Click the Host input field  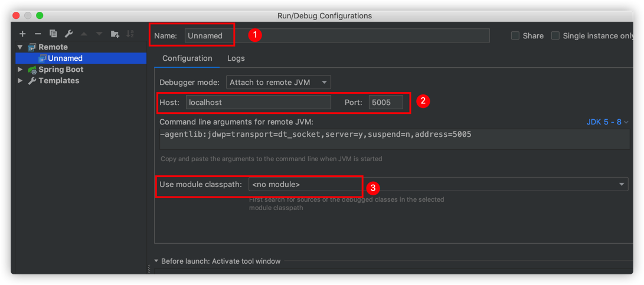[x=259, y=102]
